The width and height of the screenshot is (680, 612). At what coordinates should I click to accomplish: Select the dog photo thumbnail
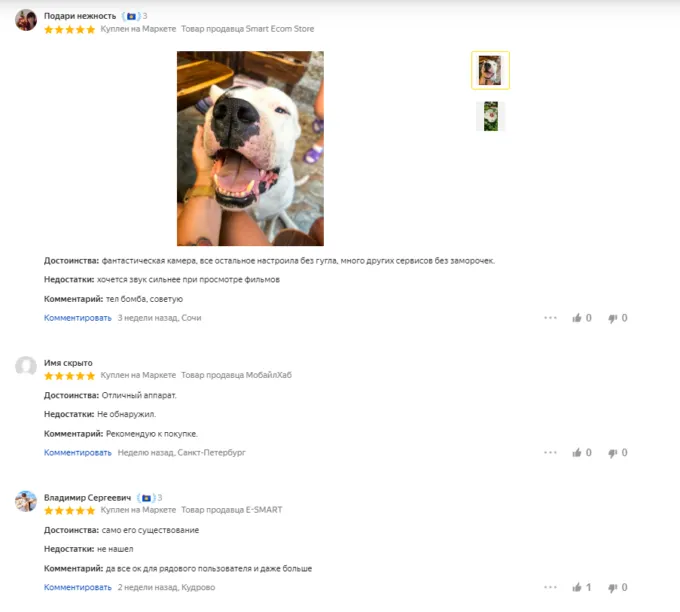pos(490,70)
